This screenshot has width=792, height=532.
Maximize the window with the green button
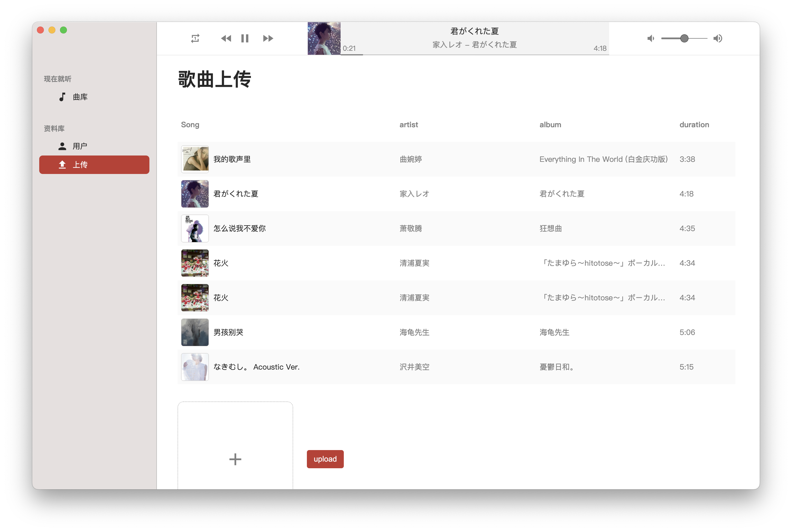coord(63,30)
